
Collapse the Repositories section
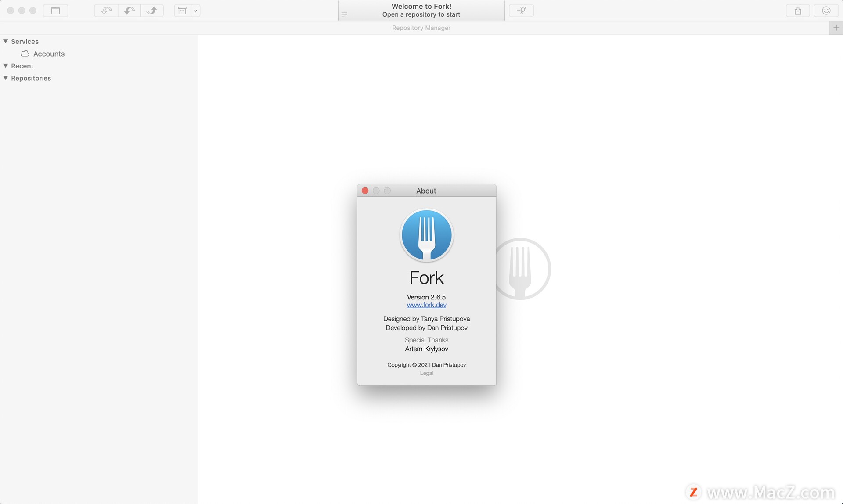(6, 78)
